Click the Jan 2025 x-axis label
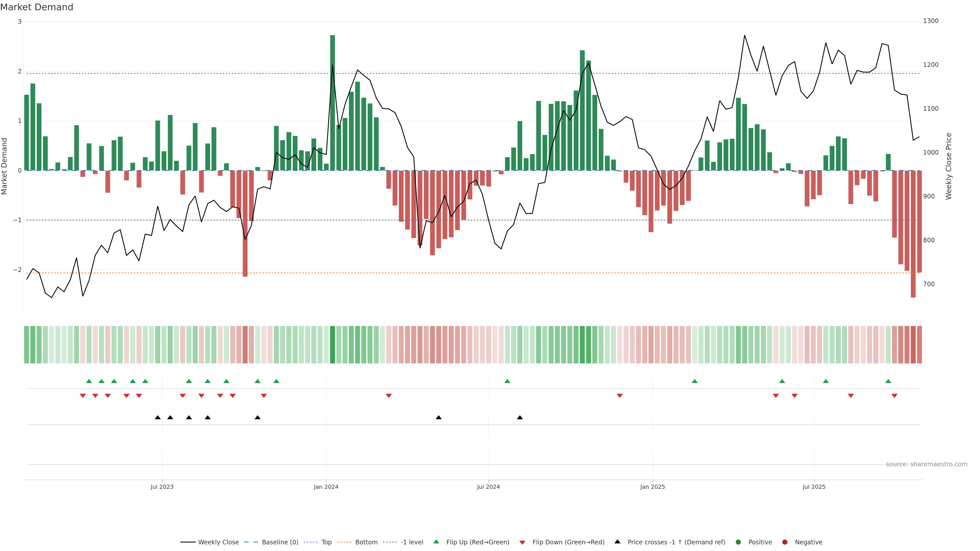Viewport: 980px width, 551px height. (653, 487)
